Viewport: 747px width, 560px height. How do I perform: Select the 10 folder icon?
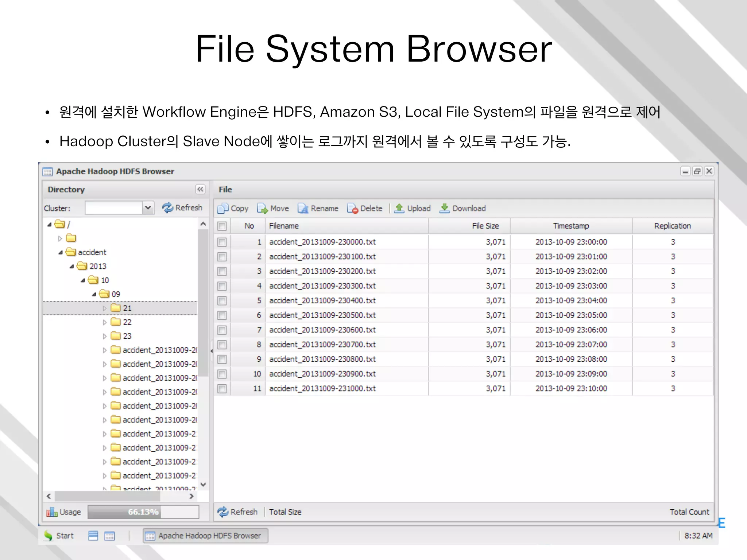coord(93,280)
